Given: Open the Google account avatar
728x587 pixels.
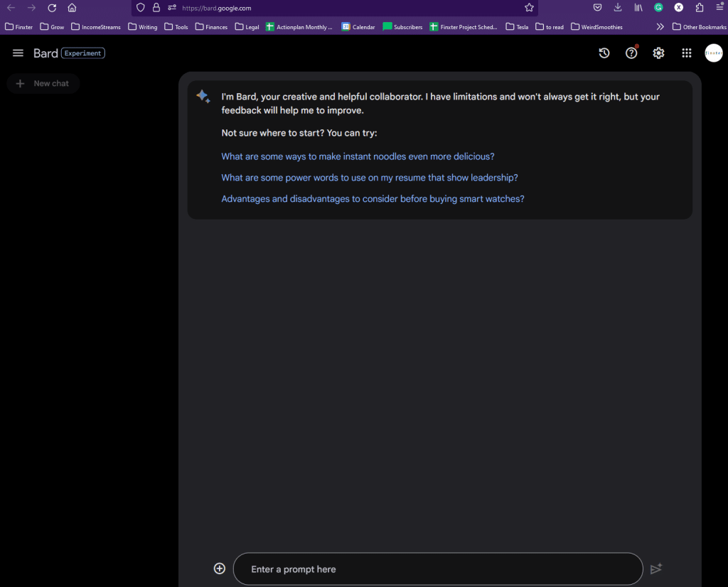Looking at the screenshot, I should (x=714, y=53).
